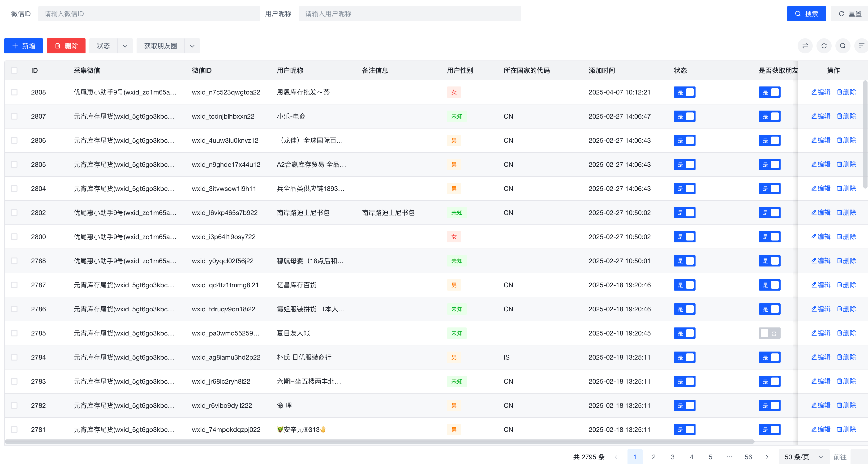
Task: Click the horizontal table scrollbar
Action: tap(379, 441)
